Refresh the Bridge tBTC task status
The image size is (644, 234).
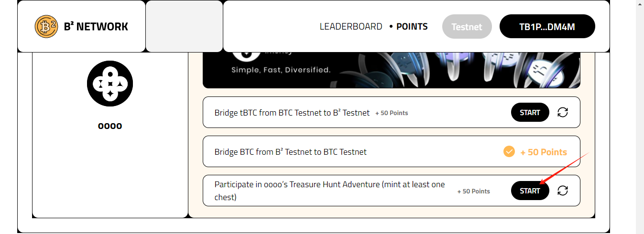[563, 112]
